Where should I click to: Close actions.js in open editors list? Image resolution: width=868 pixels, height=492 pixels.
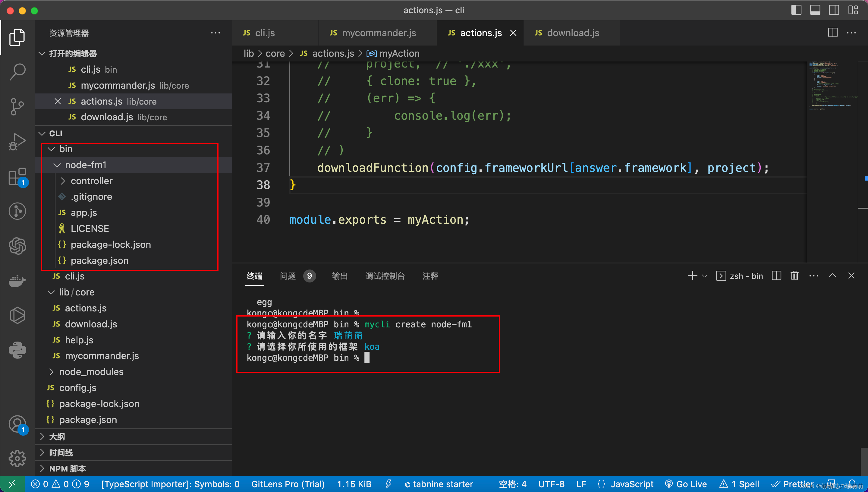[58, 101]
